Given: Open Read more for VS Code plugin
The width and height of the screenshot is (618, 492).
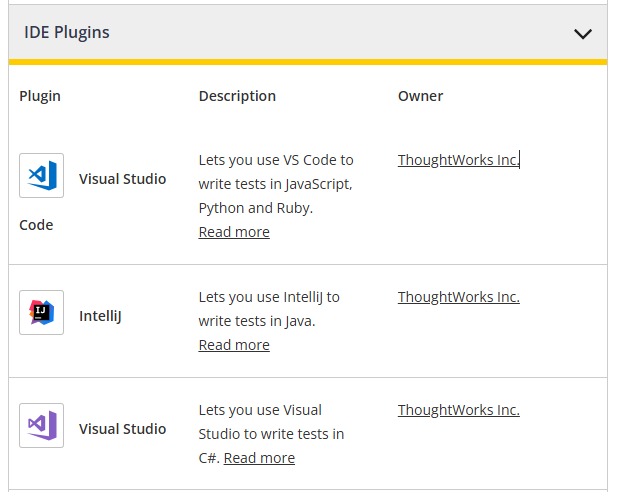Looking at the screenshot, I should (x=234, y=232).
